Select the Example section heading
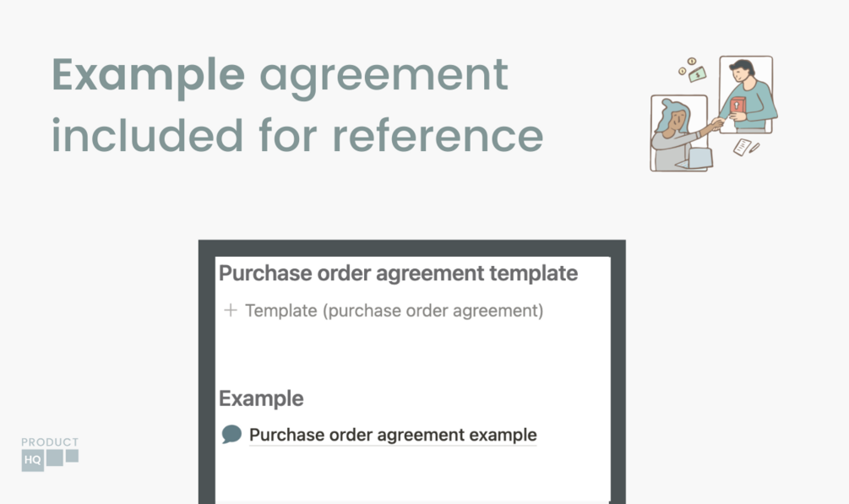This screenshot has width=849, height=504. tap(261, 398)
